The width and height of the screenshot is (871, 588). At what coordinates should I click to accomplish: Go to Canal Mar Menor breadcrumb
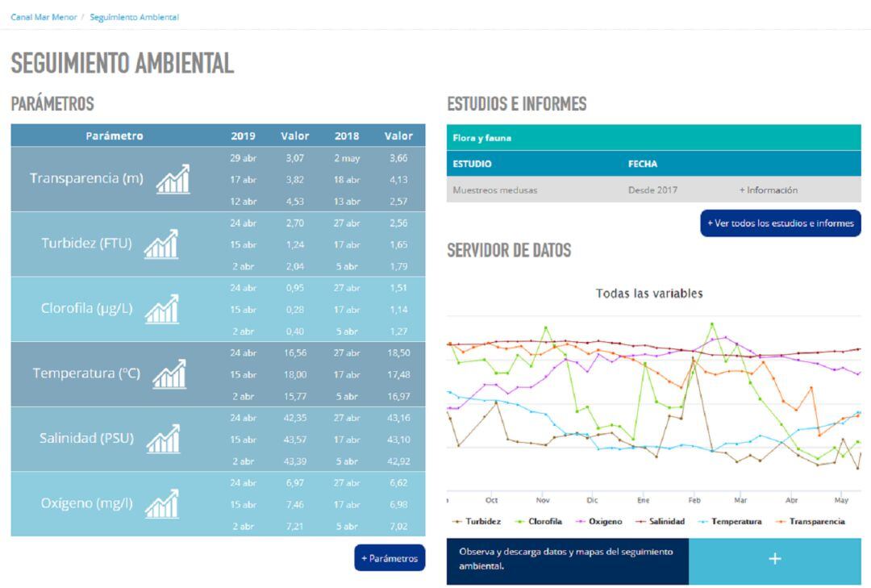click(44, 17)
